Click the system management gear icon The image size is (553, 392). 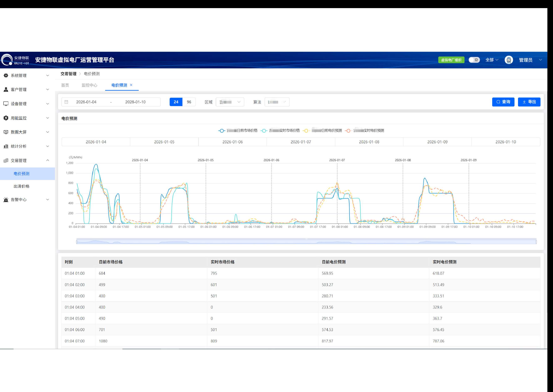6,76
